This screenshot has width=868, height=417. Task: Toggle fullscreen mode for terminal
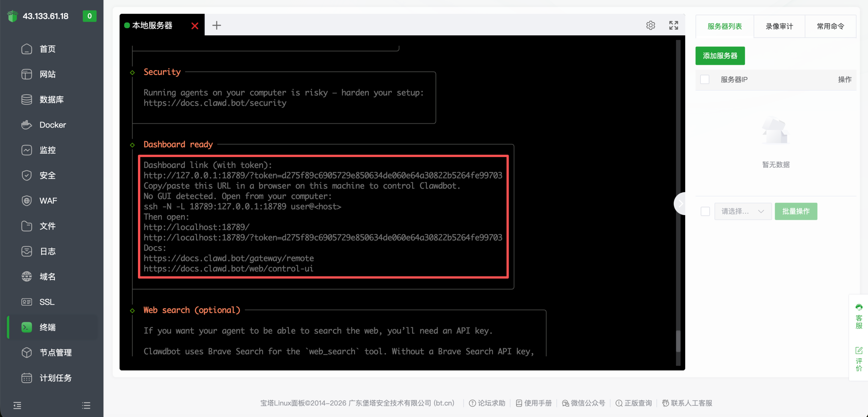(x=673, y=25)
